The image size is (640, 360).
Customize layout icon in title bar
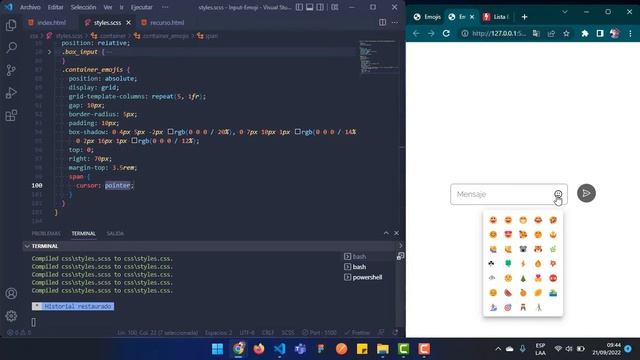[x=335, y=7]
